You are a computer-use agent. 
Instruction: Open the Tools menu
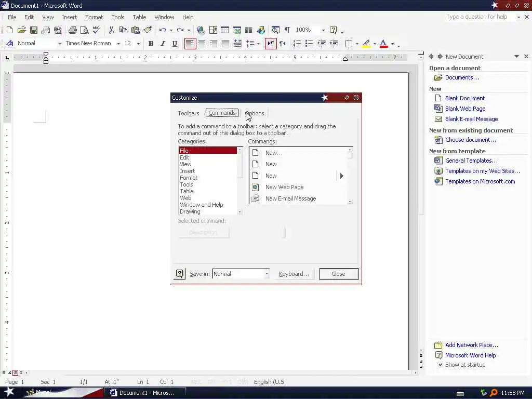point(118,17)
